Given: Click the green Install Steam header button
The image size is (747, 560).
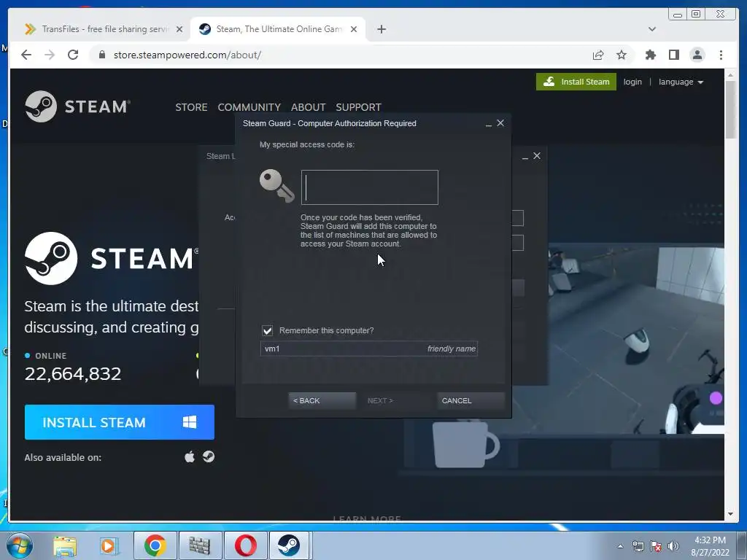Looking at the screenshot, I should pyautogui.click(x=576, y=82).
